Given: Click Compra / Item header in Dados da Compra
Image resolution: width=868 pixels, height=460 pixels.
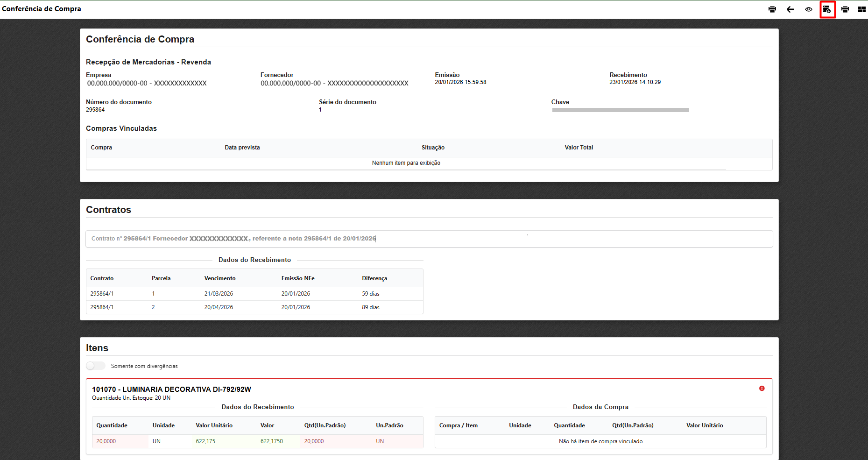Looking at the screenshot, I should pos(458,425).
